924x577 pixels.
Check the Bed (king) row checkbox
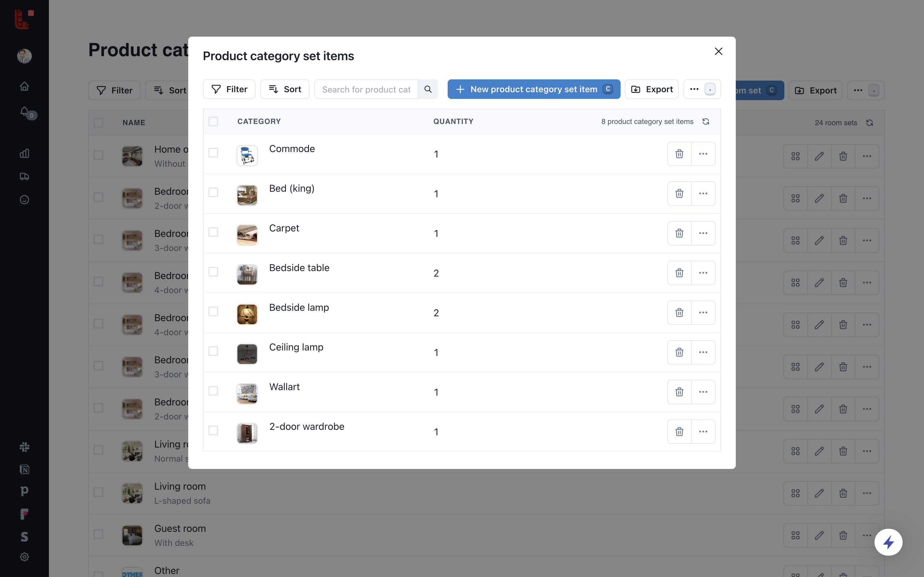point(213,192)
